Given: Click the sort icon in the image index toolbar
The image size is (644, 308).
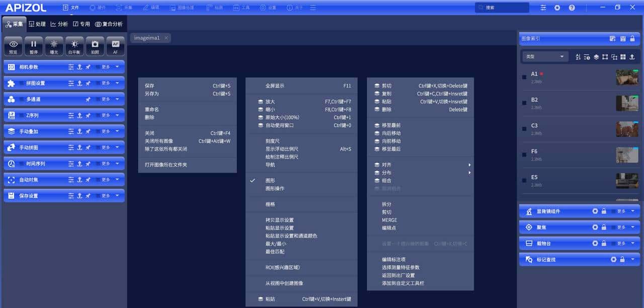Looking at the screenshot, I should click(577, 57).
